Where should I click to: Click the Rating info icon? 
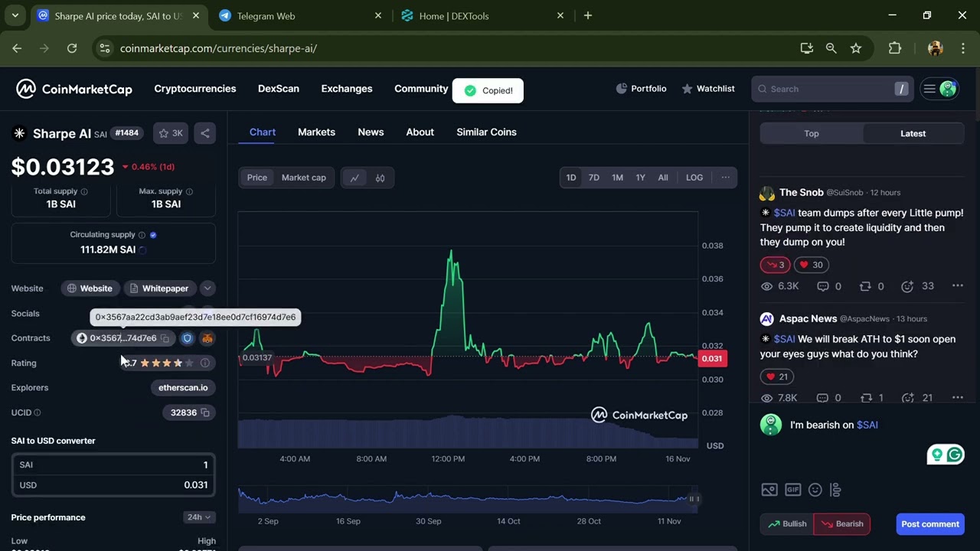point(204,363)
